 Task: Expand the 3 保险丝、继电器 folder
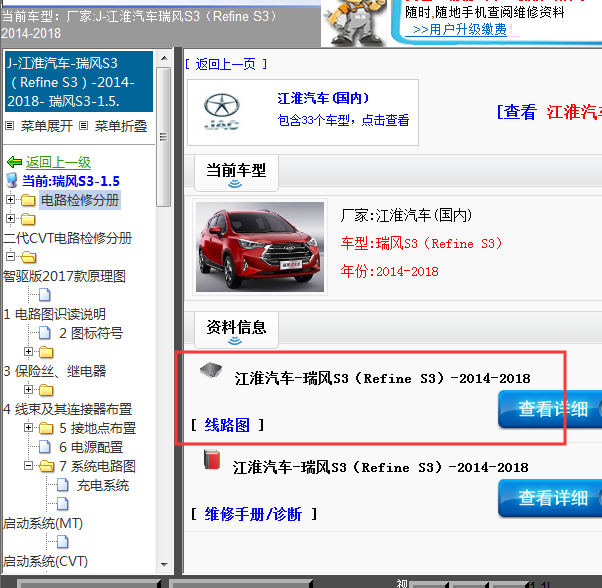28,351
